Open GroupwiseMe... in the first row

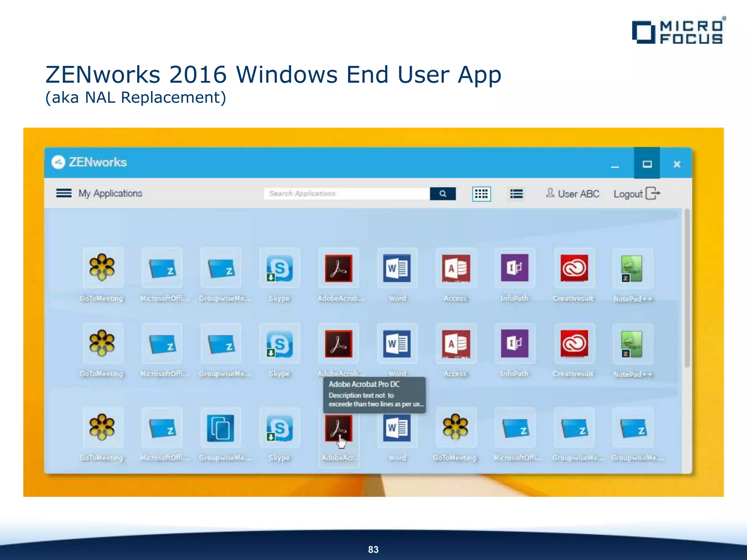(x=221, y=268)
